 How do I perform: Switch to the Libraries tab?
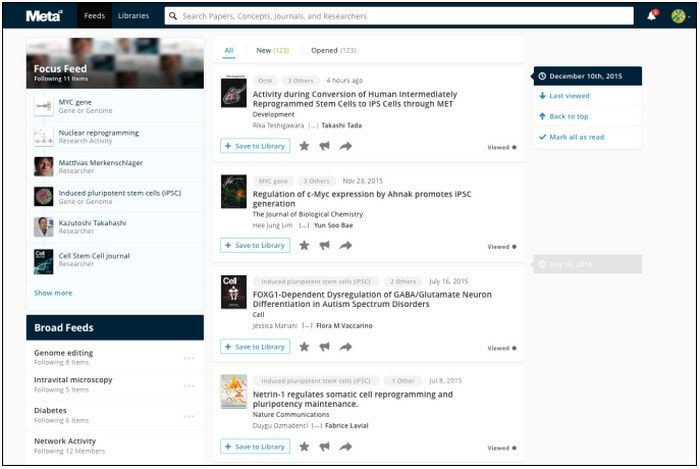pos(133,16)
